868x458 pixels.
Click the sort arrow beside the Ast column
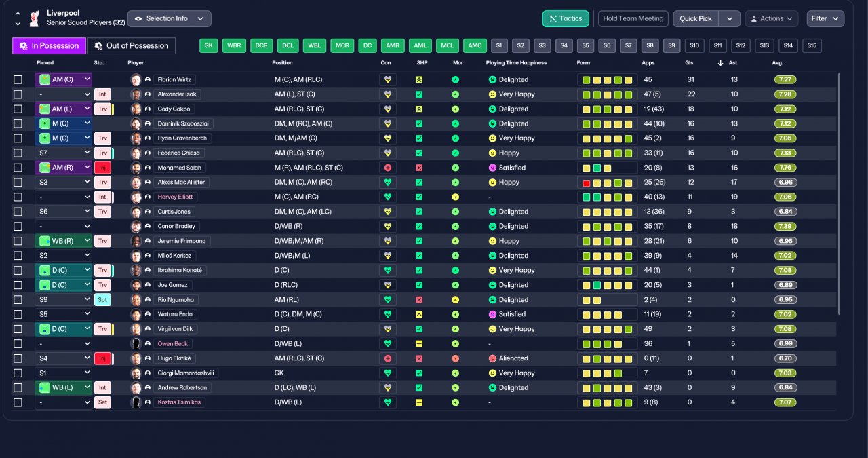coord(720,63)
